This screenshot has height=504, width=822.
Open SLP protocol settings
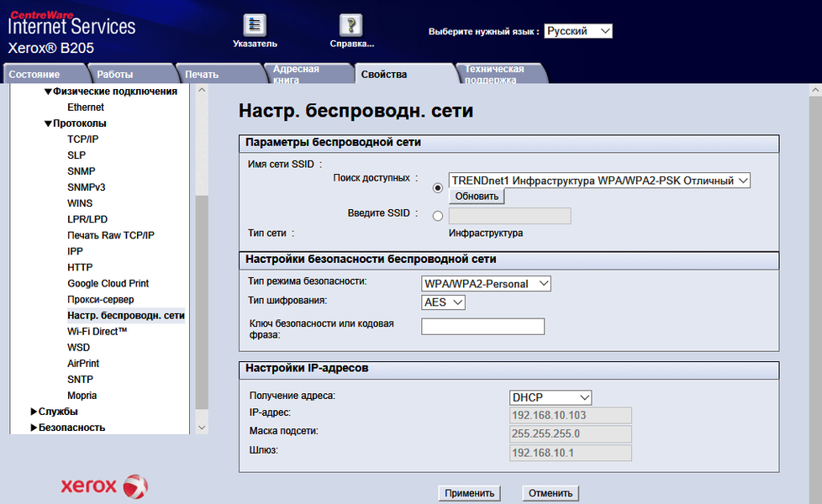point(76,155)
